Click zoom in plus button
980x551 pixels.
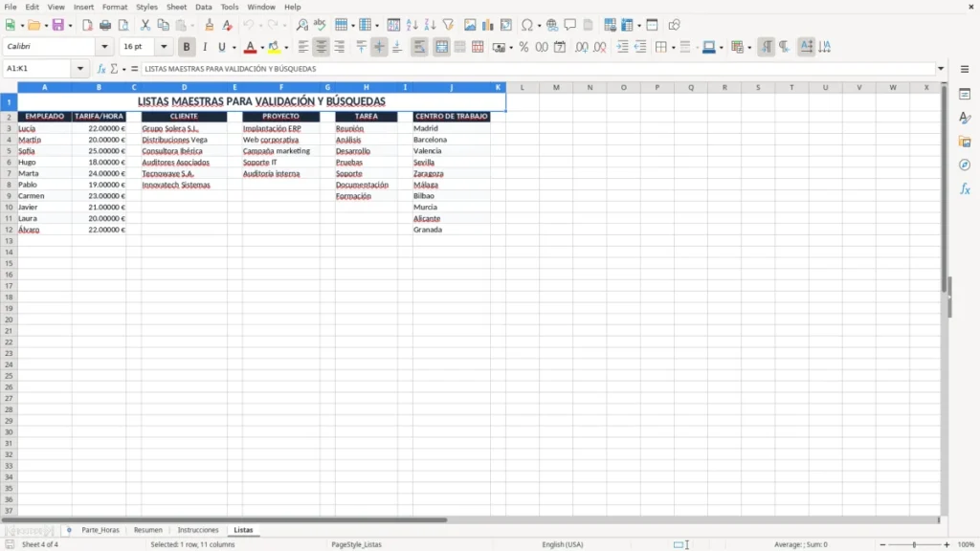pyautogui.click(x=947, y=544)
